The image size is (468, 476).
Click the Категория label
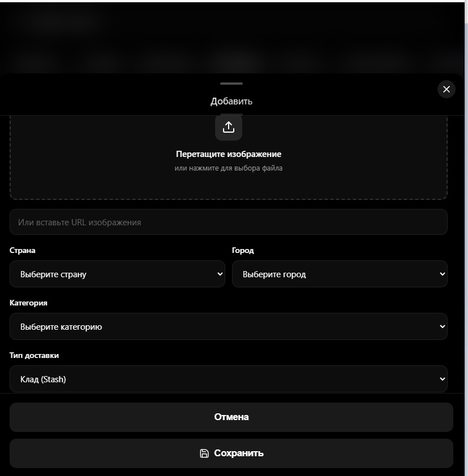[29, 303]
